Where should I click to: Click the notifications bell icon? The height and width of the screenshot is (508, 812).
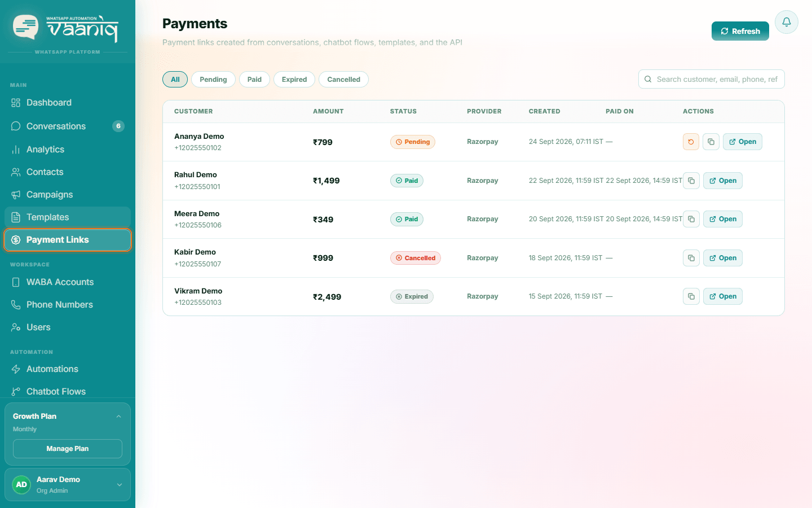(787, 22)
